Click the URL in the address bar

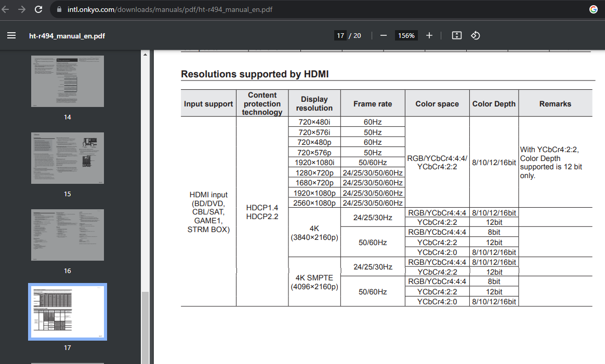tap(170, 10)
